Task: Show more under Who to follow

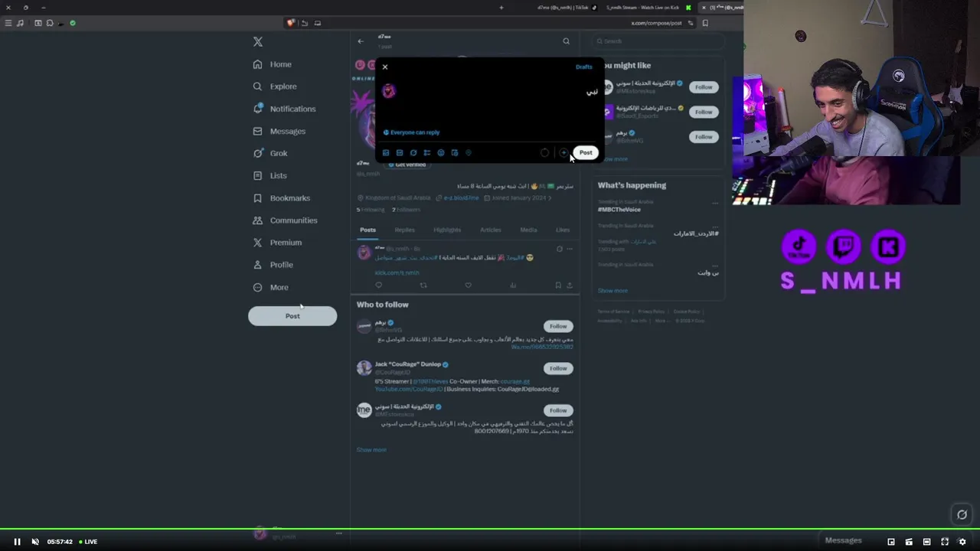Action: click(x=371, y=450)
